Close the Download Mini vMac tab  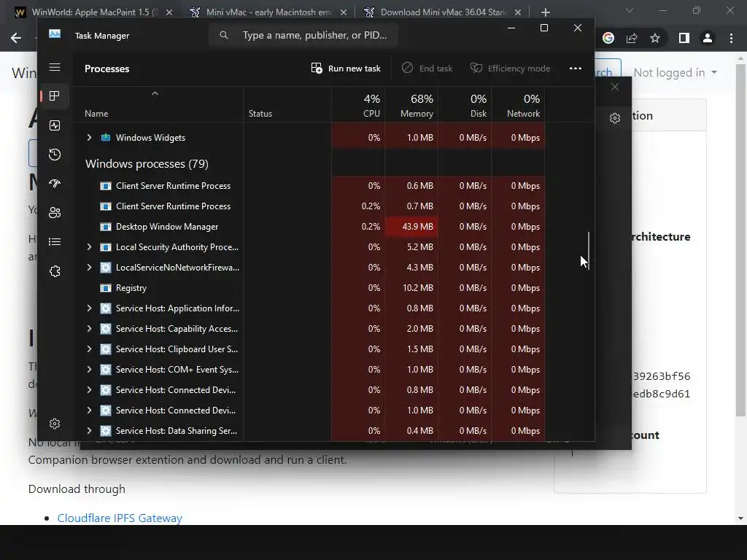pos(518,12)
